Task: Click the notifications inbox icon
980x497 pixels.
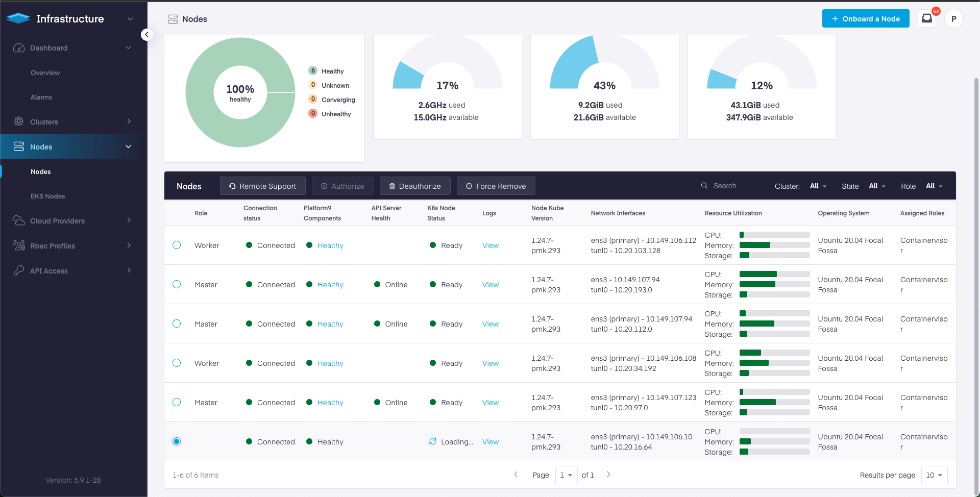Action: point(926,18)
